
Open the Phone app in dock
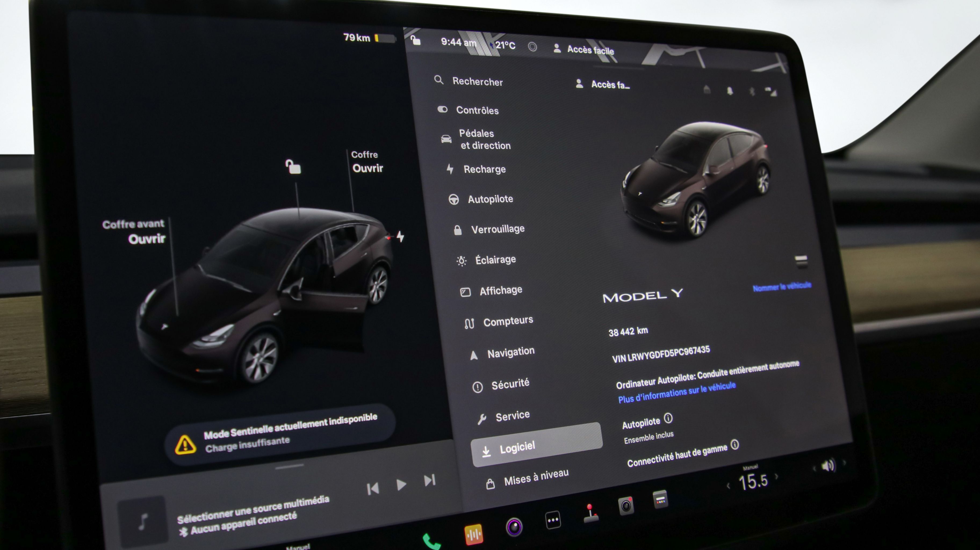(431, 541)
